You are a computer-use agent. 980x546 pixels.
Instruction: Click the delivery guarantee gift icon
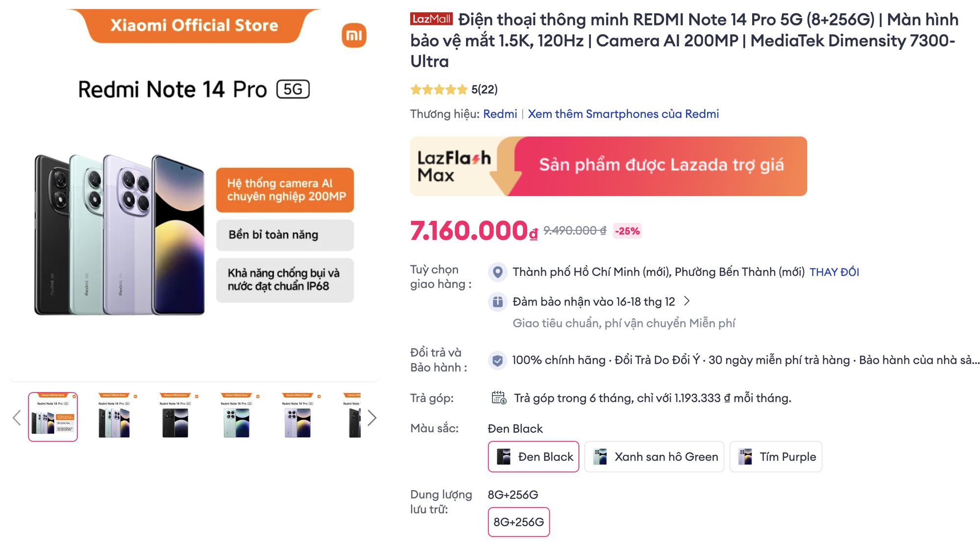point(497,301)
